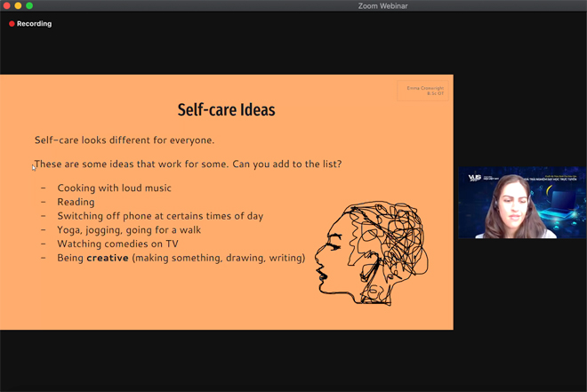Click the presenter name box on slide

(x=423, y=91)
